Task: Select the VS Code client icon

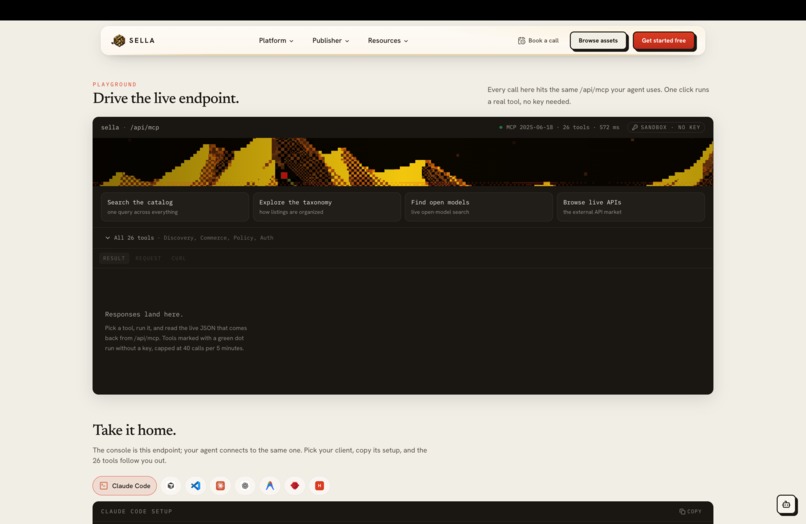Action: pos(195,485)
